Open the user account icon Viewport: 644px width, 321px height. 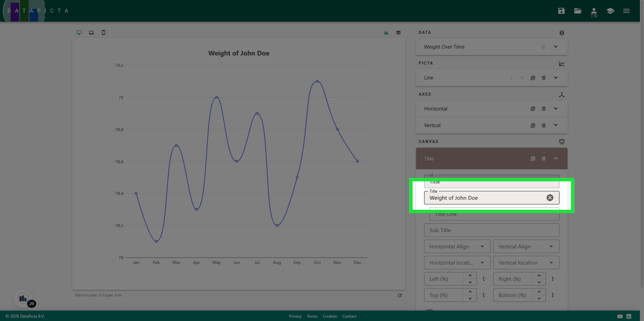pos(594,12)
